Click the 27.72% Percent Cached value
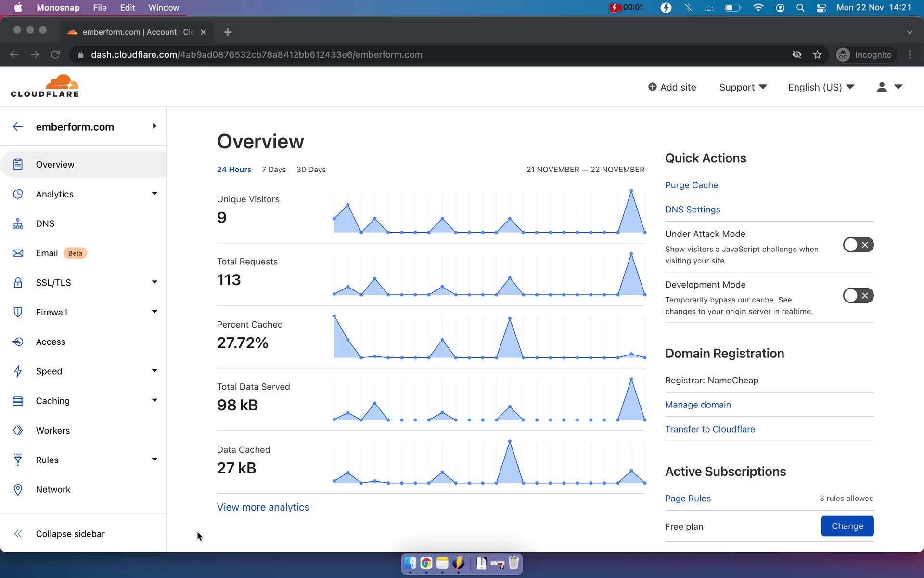Screen dimensions: 924x578 point(243,343)
